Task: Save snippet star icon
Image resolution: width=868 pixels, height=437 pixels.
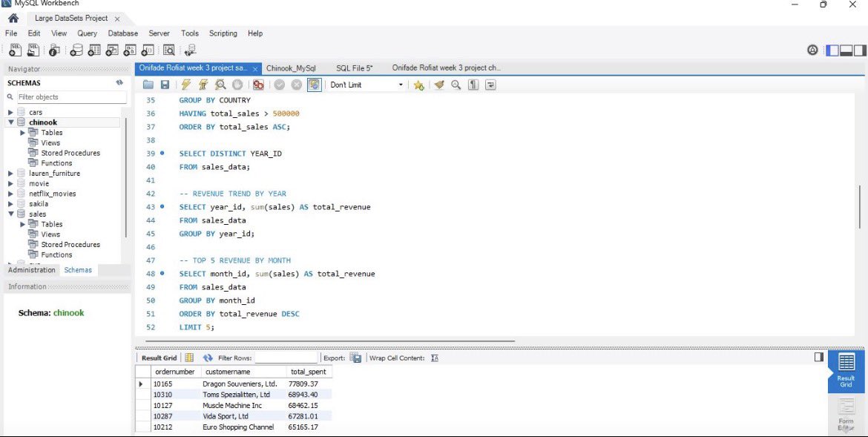Action: pyautogui.click(x=418, y=85)
